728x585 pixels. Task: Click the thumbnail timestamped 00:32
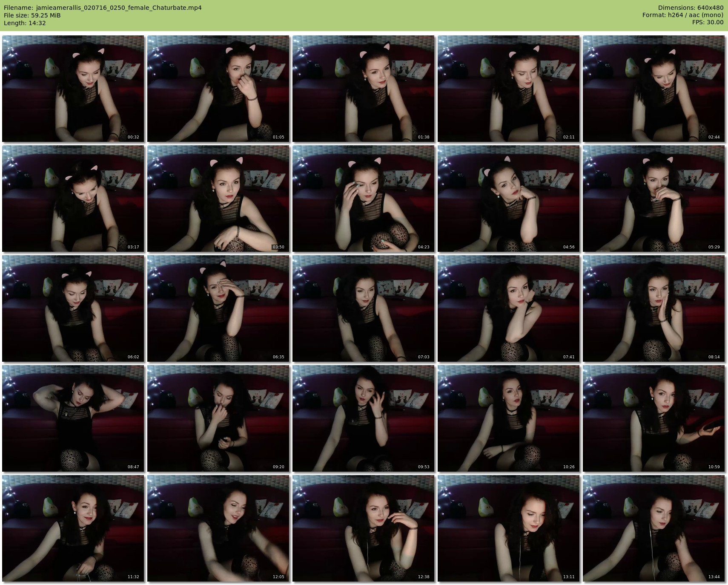[x=73, y=89]
